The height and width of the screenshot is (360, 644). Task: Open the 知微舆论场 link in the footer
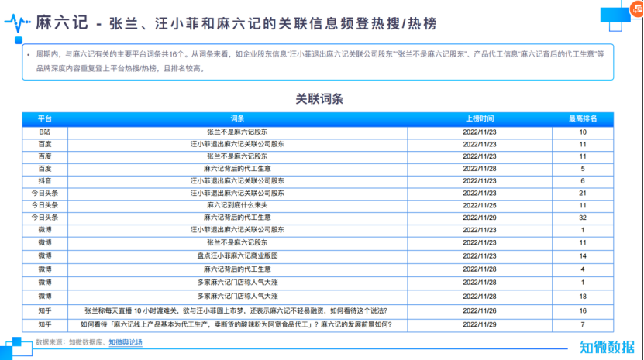[x=126, y=342]
